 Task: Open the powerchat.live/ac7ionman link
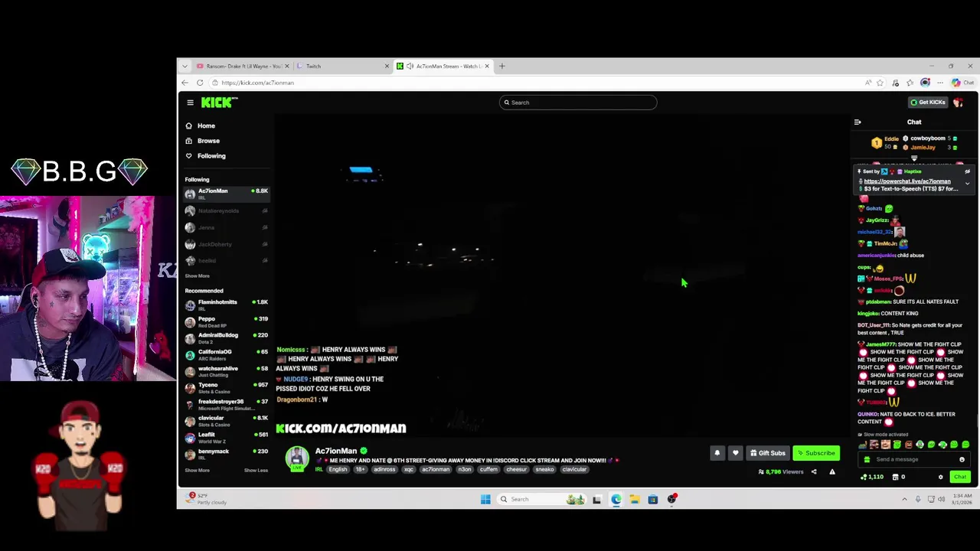click(907, 181)
